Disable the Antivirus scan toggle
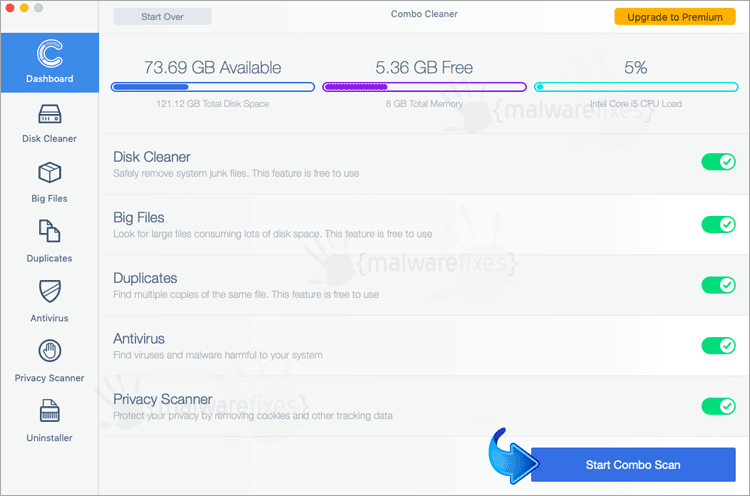Screen dimensions: 750x496 pos(718,345)
